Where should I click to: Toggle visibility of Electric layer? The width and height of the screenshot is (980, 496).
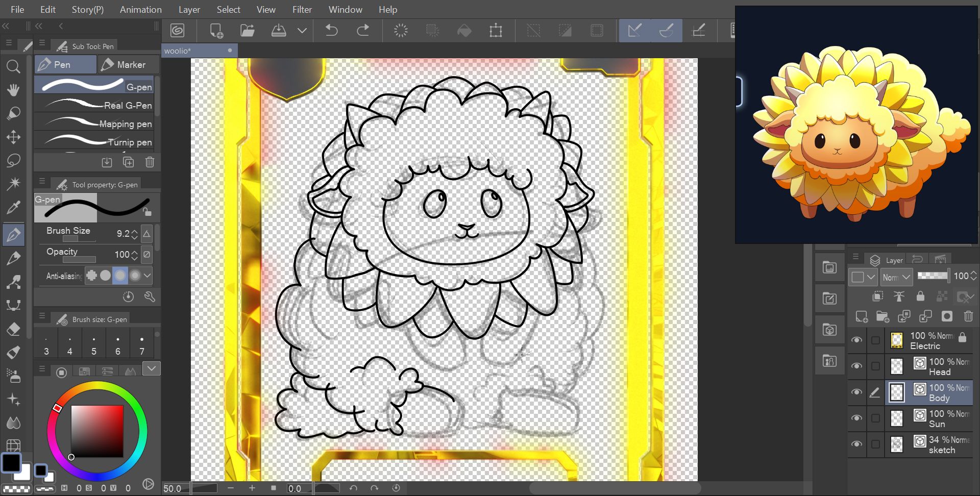[x=857, y=340]
